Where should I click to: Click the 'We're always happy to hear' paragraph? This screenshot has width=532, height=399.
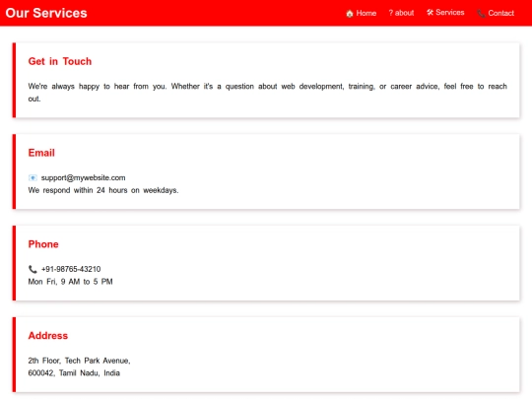(x=267, y=93)
